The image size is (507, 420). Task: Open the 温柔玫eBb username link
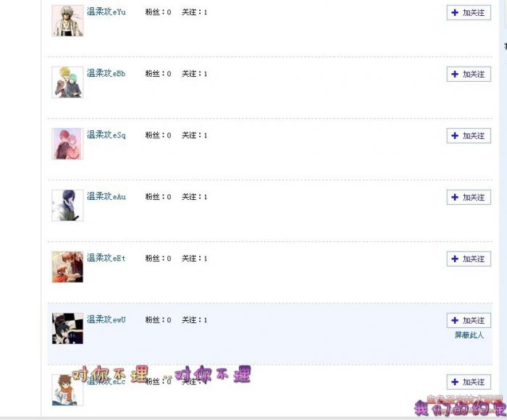click(x=106, y=73)
